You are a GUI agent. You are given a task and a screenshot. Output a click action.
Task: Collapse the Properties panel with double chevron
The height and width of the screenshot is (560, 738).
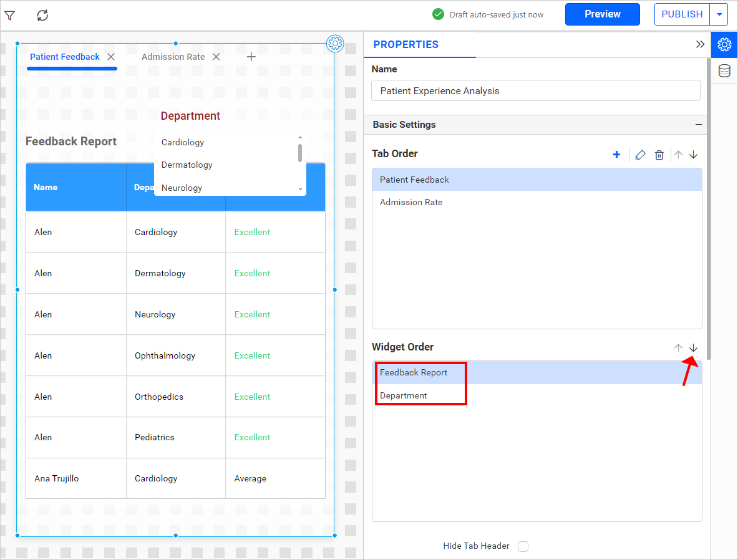tap(700, 44)
